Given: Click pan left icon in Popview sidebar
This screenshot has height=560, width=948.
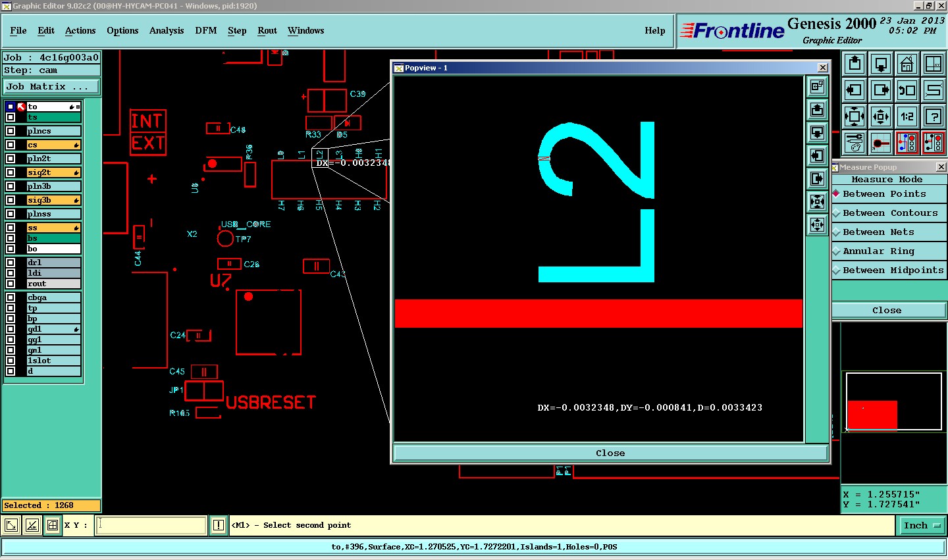Looking at the screenshot, I should coord(817,155).
